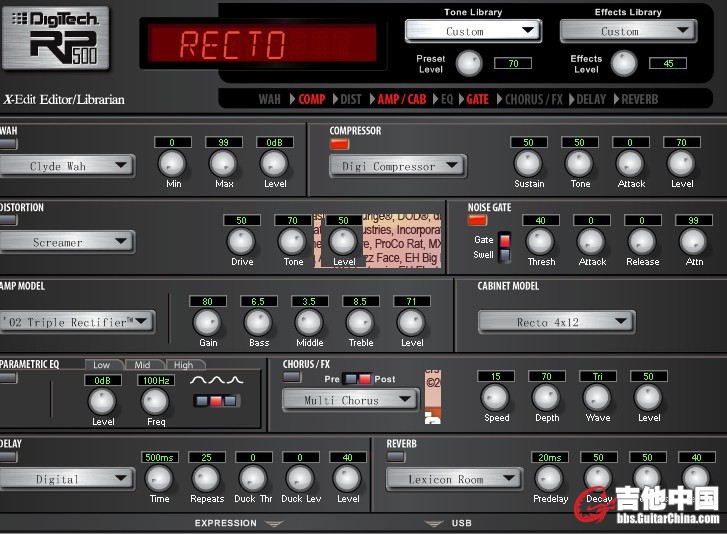Image resolution: width=727 pixels, height=534 pixels.
Task: Open the Tone Library dropdown
Action: pyautogui.click(x=473, y=31)
